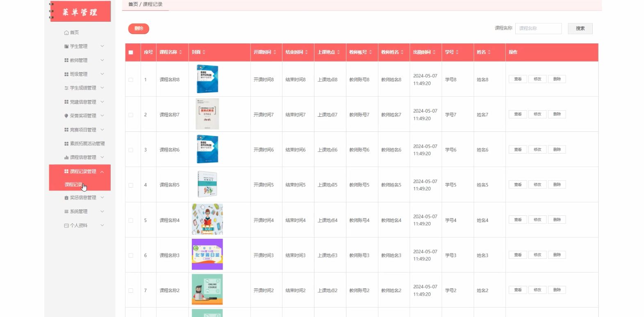Open the 奖惩信息管理 menu item

80,198
